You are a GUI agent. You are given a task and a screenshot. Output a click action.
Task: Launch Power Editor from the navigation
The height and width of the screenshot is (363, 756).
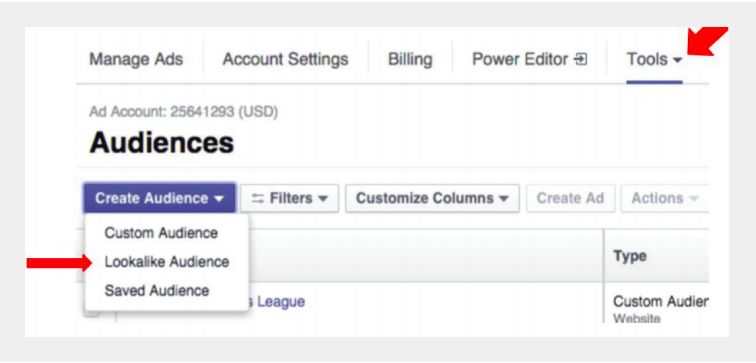[x=529, y=60]
